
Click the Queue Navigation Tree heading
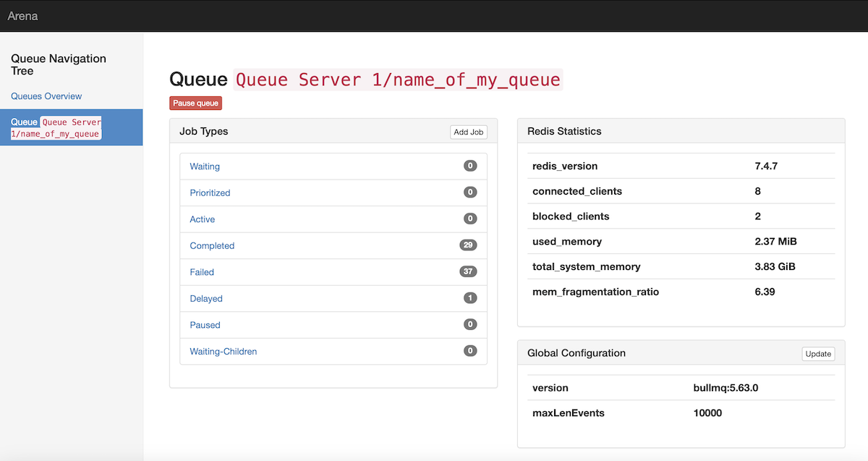(59, 64)
